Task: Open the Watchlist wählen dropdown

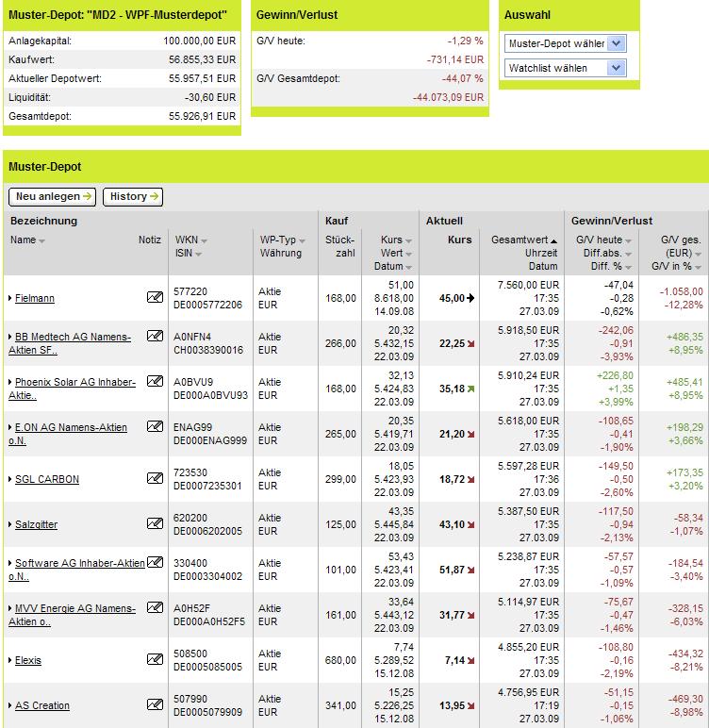Action: [565, 68]
